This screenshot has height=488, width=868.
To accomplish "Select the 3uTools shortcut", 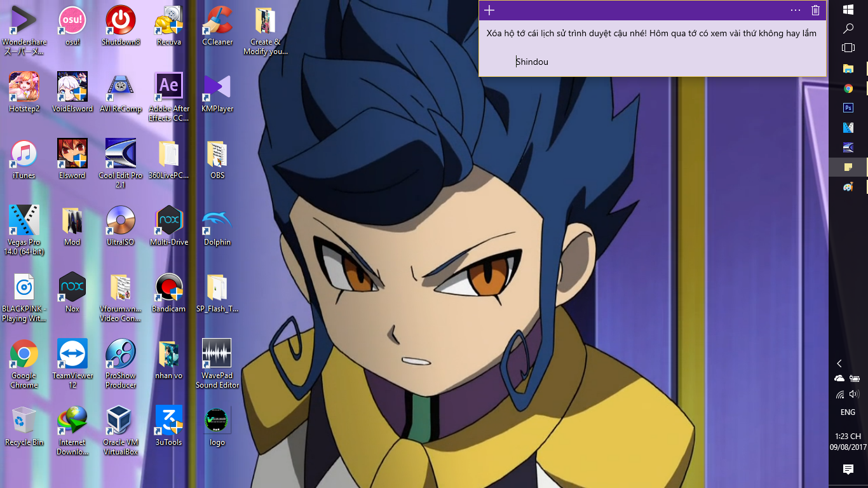I will coord(169,426).
